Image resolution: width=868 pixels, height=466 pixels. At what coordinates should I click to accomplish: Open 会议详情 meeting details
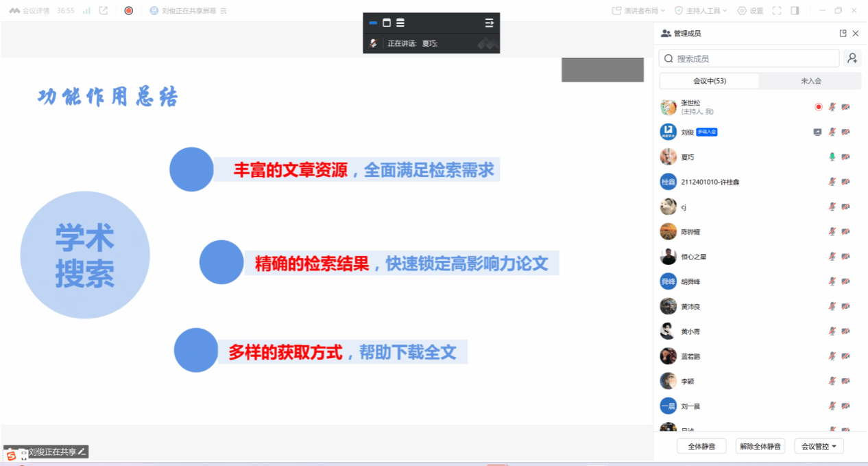pyautogui.click(x=29, y=11)
